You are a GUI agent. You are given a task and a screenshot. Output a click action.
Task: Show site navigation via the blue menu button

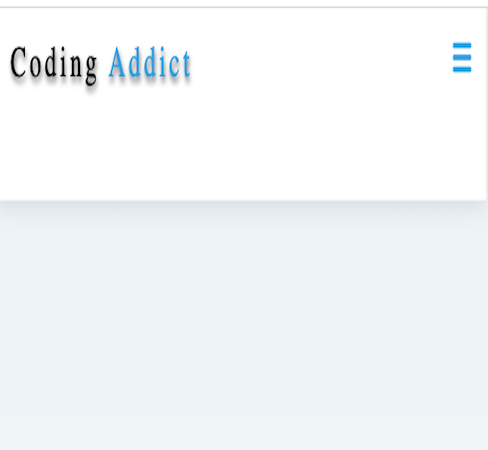(462, 57)
